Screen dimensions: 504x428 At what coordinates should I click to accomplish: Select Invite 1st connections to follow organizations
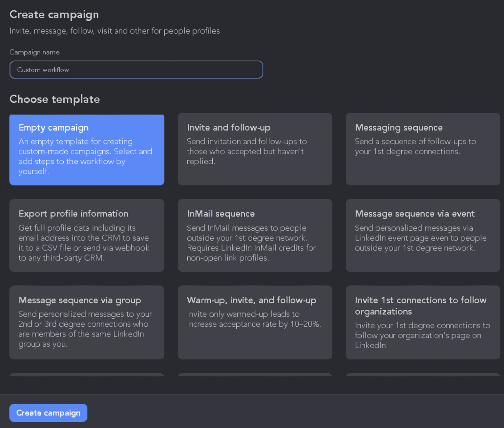tap(423, 322)
